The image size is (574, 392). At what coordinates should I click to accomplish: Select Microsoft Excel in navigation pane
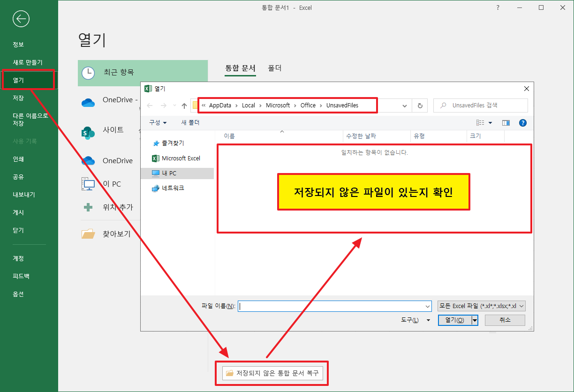[x=176, y=158]
